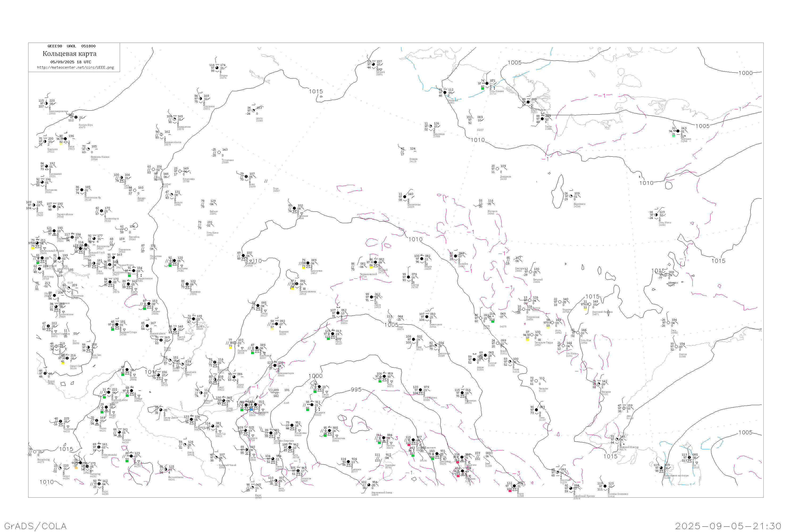Click the Туруханск station circle symbol

coord(201,99)
